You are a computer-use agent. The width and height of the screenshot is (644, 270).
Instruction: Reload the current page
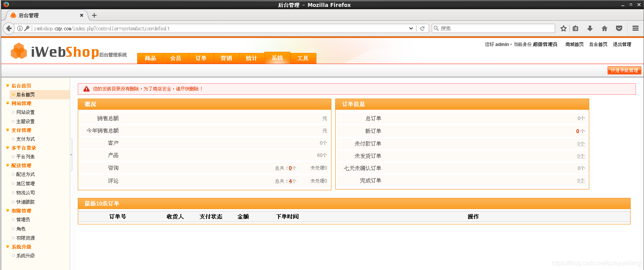pyautogui.click(x=422, y=28)
